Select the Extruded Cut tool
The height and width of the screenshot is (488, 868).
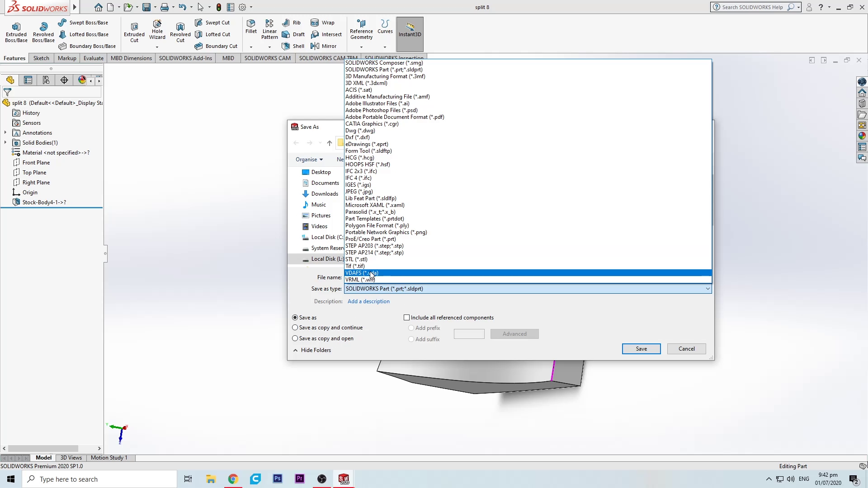134,33
